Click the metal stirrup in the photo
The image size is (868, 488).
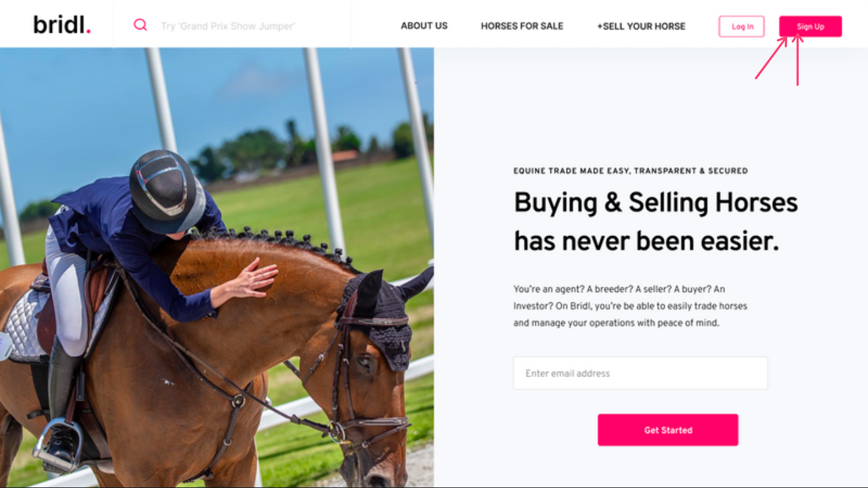[58, 443]
